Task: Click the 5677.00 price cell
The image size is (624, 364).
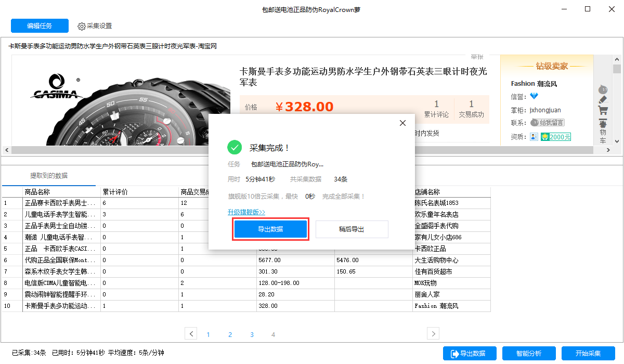Action: [x=296, y=260]
